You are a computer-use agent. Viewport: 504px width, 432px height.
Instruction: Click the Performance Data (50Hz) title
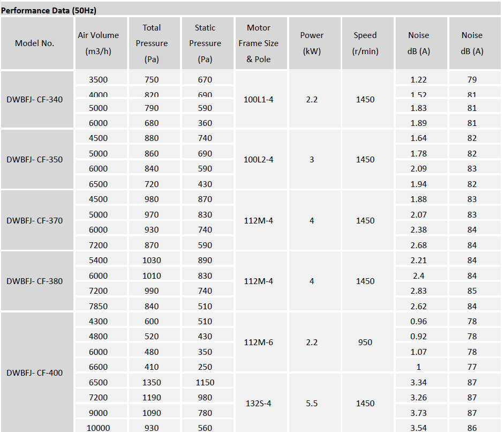point(49,10)
